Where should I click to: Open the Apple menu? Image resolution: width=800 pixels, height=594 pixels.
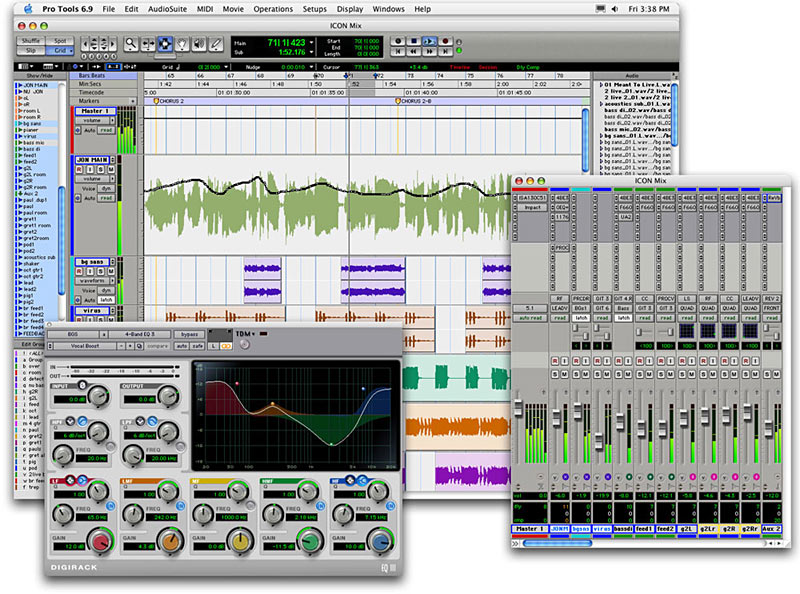[x=28, y=9]
